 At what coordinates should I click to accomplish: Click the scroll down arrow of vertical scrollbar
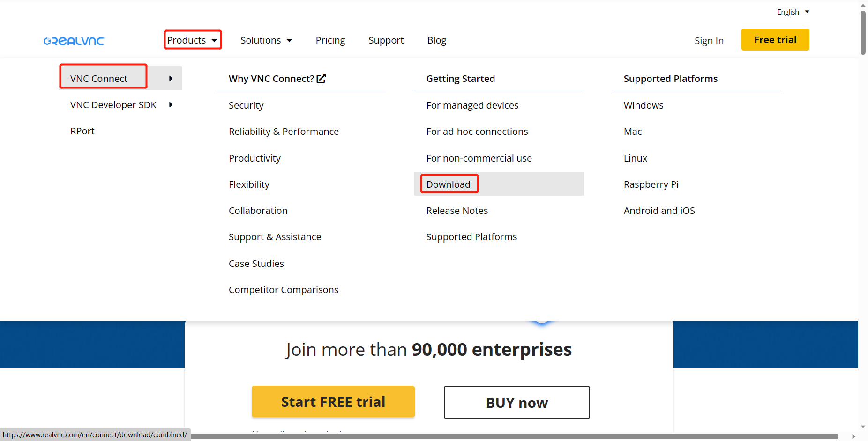(x=863, y=427)
